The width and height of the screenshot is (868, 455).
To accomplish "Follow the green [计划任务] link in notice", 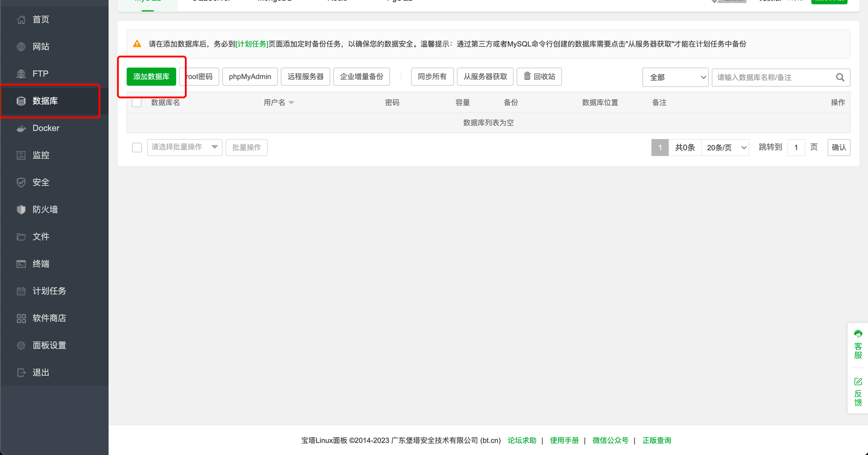I will tap(252, 44).
